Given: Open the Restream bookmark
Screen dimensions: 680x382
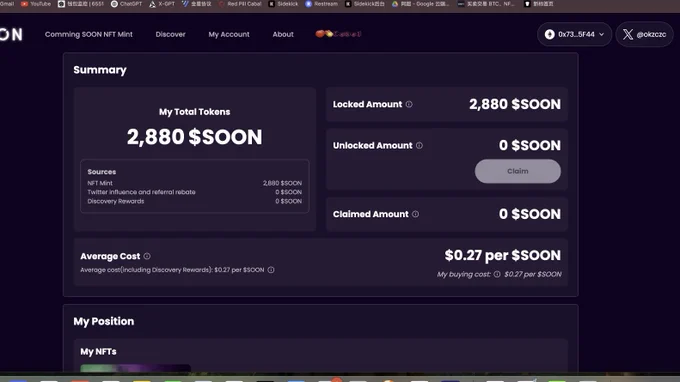Looking at the screenshot, I should (321, 4).
